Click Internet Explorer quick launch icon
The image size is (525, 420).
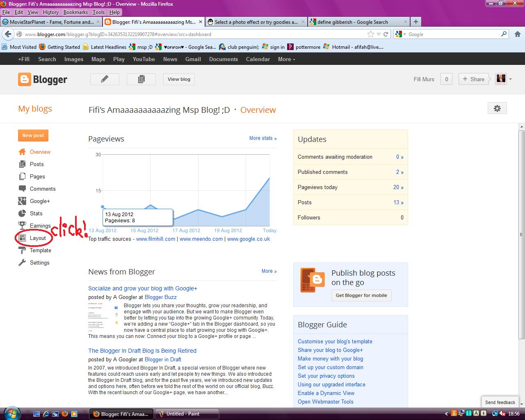point(46,414)
